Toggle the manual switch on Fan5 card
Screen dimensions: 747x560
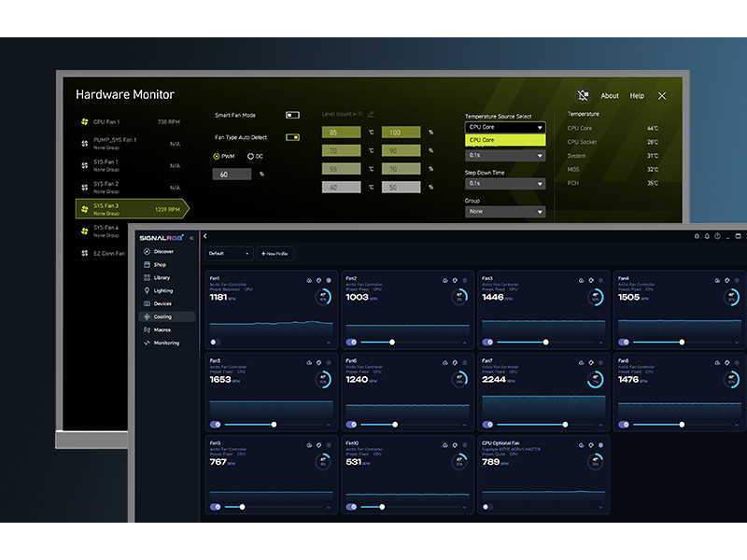pyautogui.click(x=216, y=425)
